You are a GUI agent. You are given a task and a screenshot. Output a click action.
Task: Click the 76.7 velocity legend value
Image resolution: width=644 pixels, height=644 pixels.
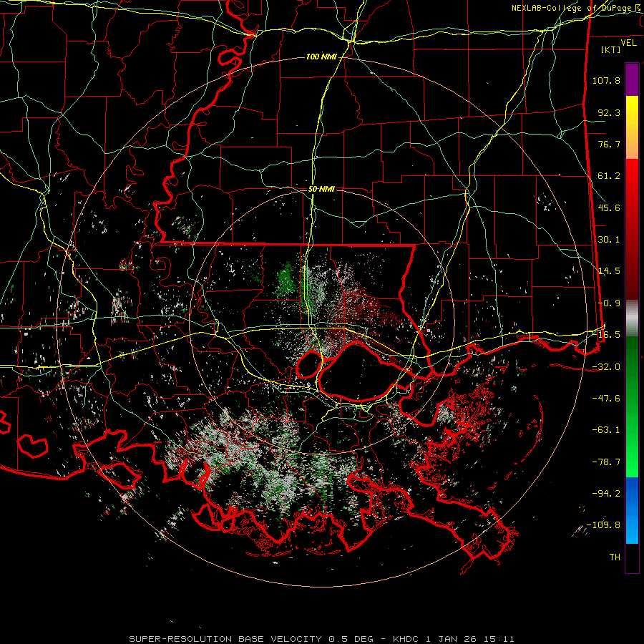coord(609,144)
